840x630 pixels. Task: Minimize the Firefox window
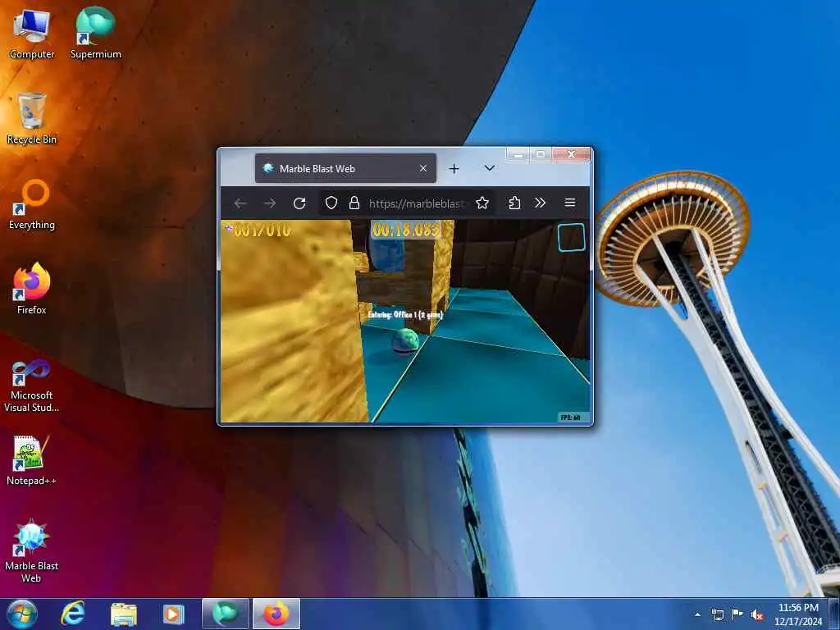coord(518,154)
